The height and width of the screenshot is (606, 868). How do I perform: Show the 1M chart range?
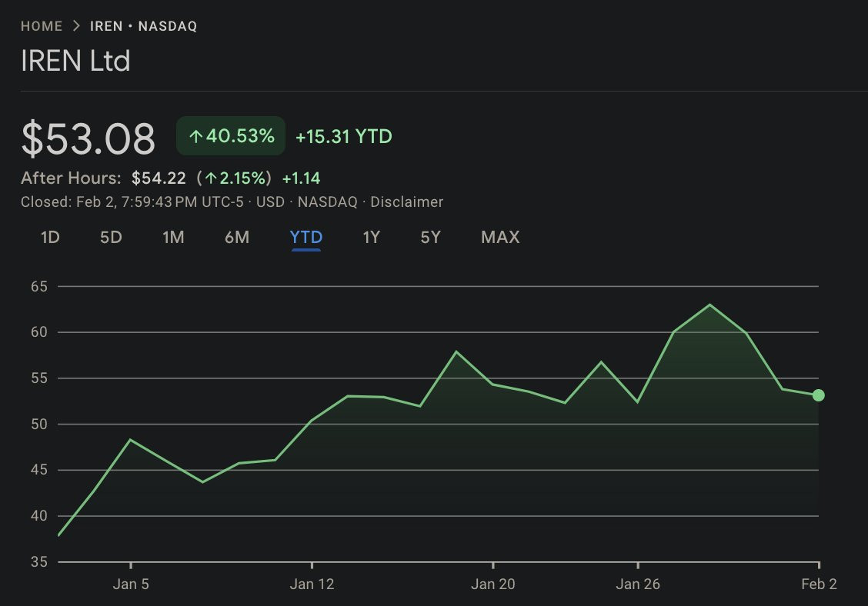coord(173,238)
